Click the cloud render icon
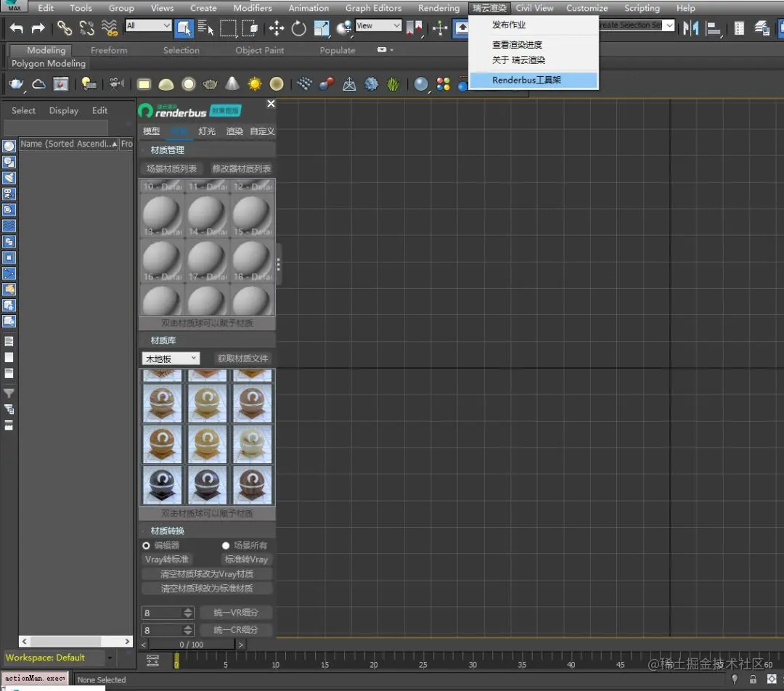The width and height of the screenshot is (784, 691). pyautogui.click(x=38, y=84)
